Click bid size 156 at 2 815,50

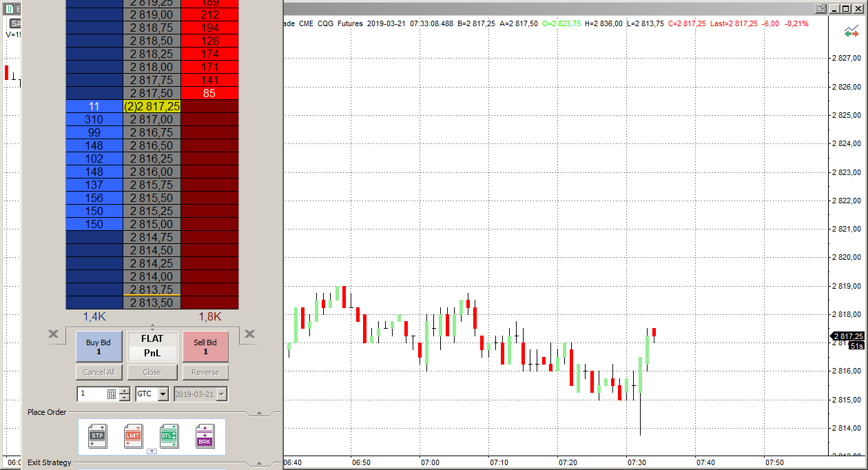pos(94,198)
